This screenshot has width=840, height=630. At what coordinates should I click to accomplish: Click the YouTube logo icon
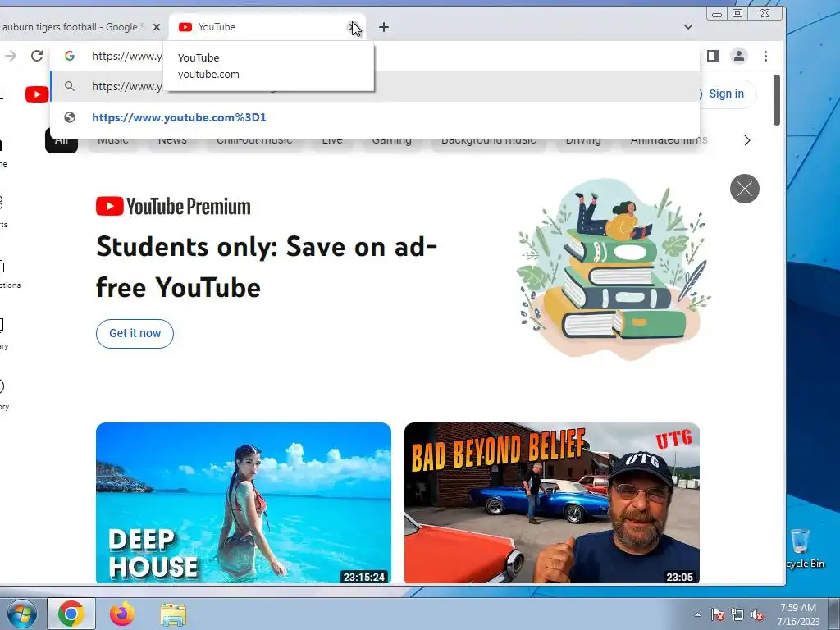pyautogui.click(x=37, y=95)
